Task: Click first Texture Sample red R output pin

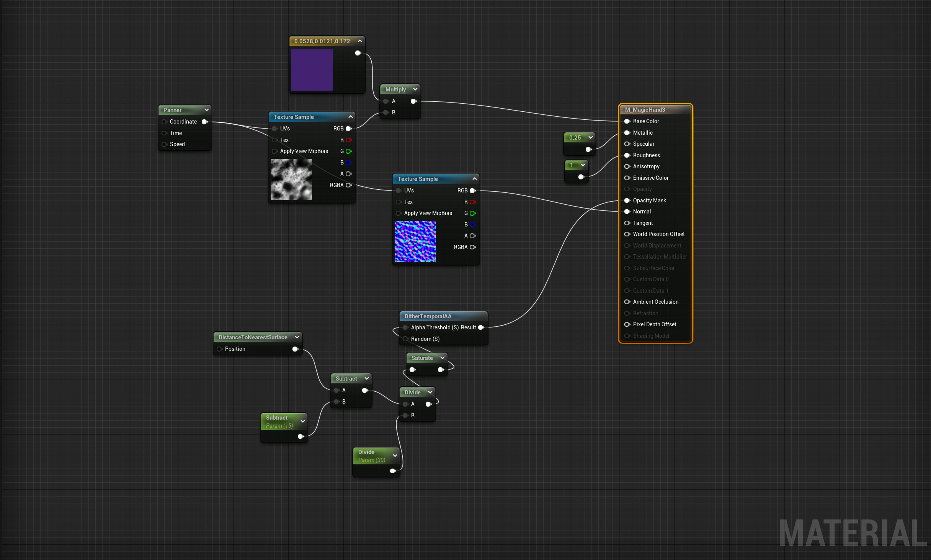Action: pyautogui.click(x=348, y=140)
